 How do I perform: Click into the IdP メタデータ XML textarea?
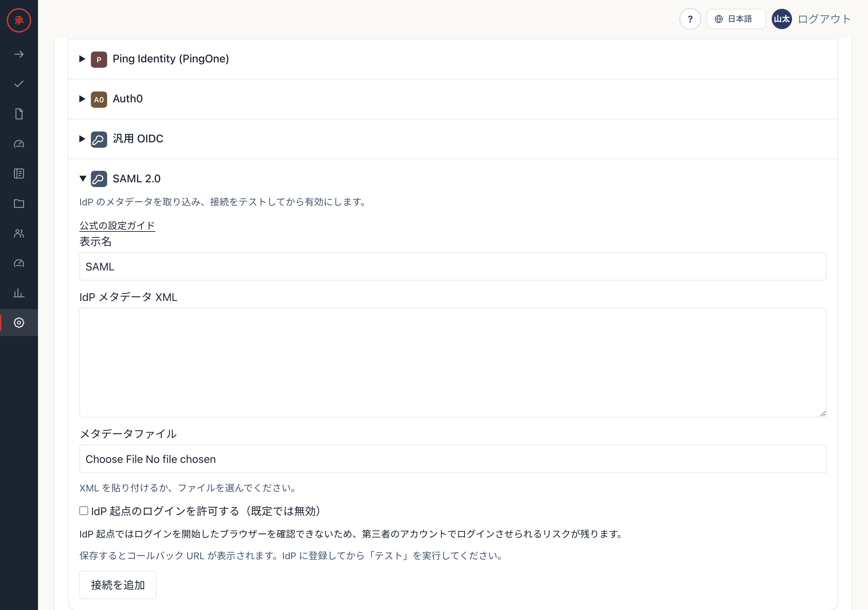pyautogui.click(x=453, y=363)
